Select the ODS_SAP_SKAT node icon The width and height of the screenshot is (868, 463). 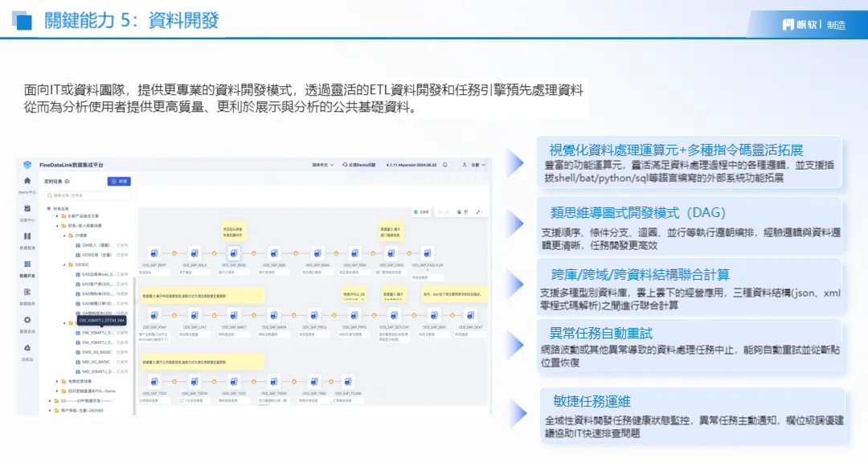(x=470, y=315)
